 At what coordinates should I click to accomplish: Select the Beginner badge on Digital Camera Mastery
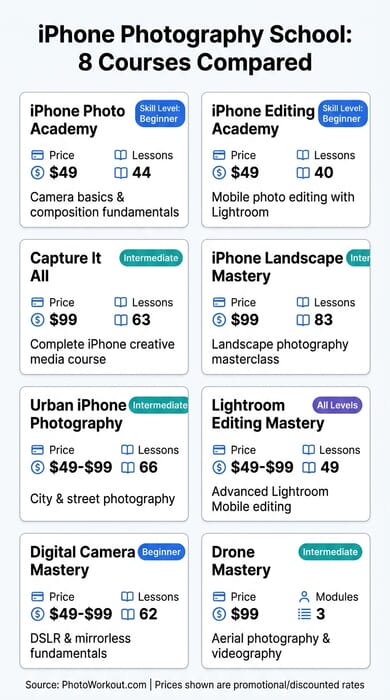point(161,552)
